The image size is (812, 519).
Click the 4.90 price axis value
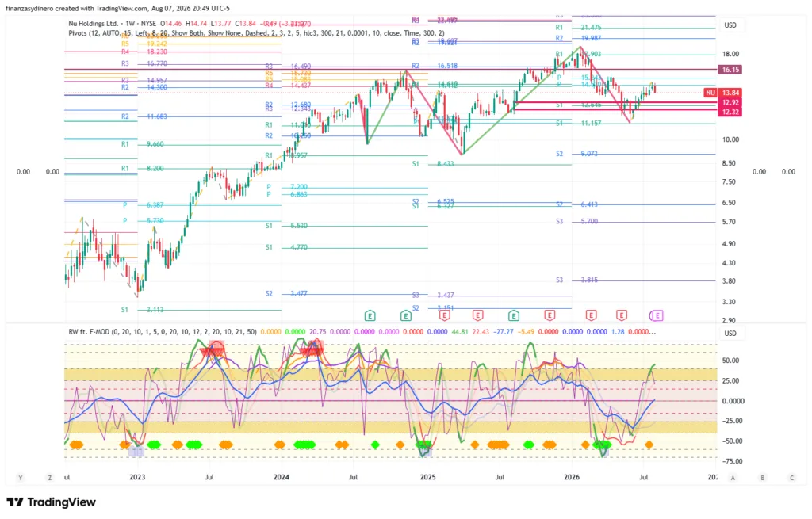tap(730, 244)
